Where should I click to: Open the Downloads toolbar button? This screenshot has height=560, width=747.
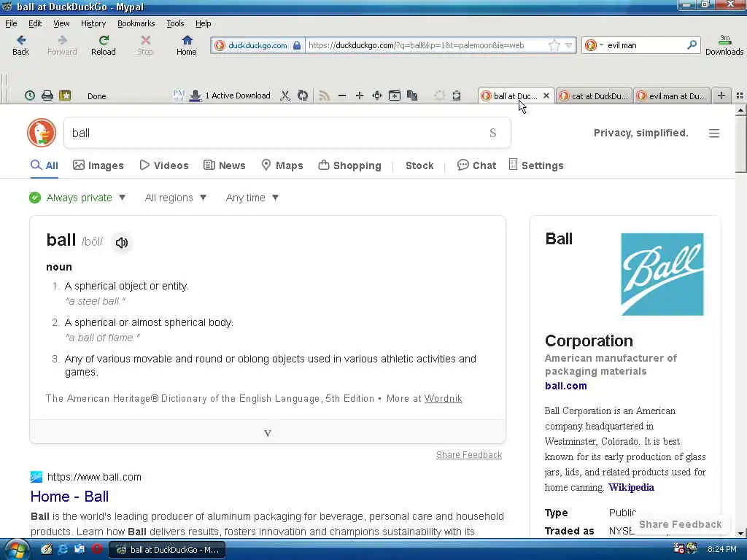(724, 45)
